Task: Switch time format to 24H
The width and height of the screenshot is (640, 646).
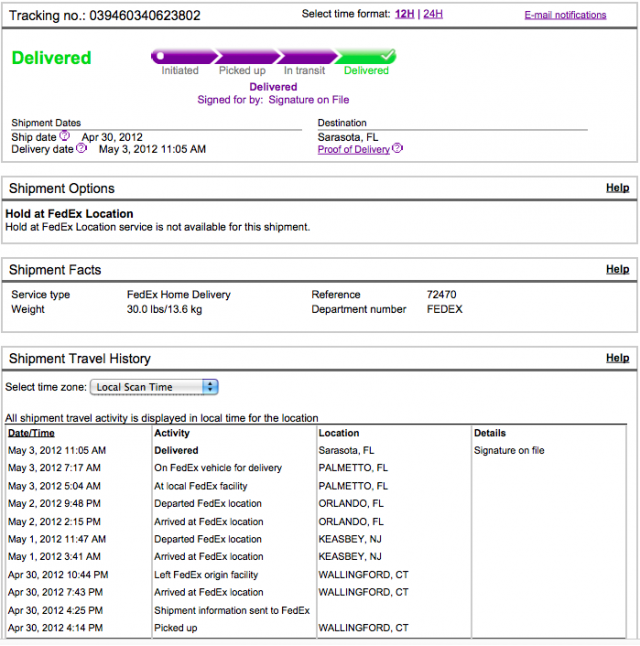Action: click(433, 14)
